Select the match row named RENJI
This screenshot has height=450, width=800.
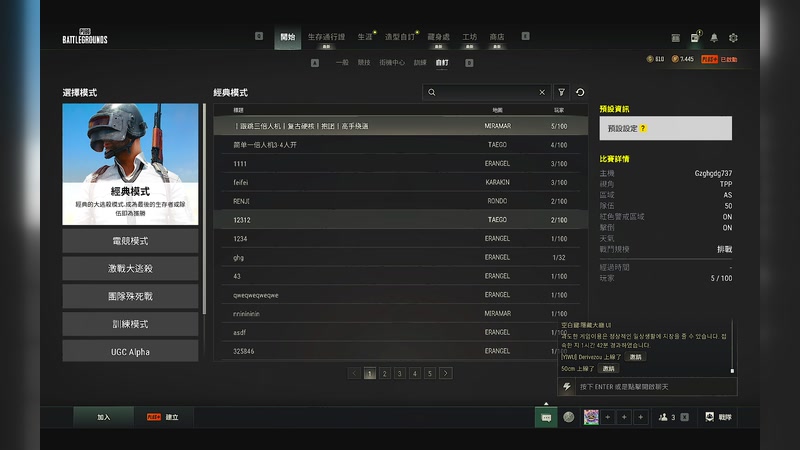[x=401, y=201]
